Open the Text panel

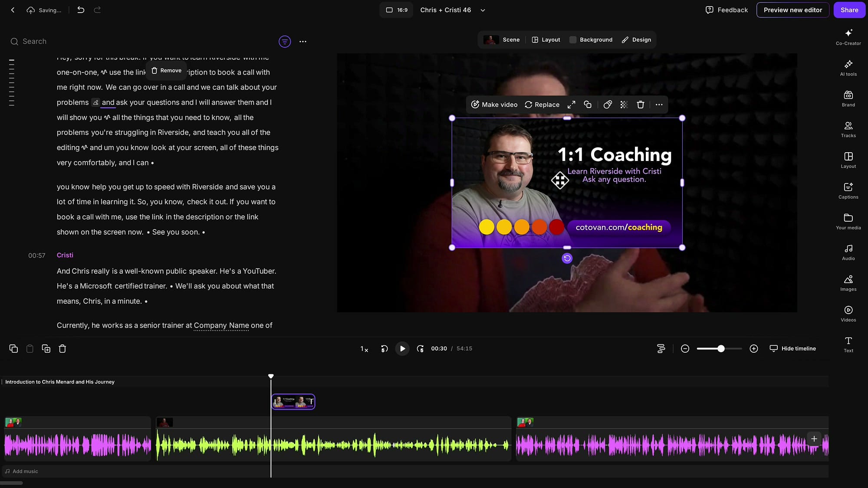pos(848,345)
